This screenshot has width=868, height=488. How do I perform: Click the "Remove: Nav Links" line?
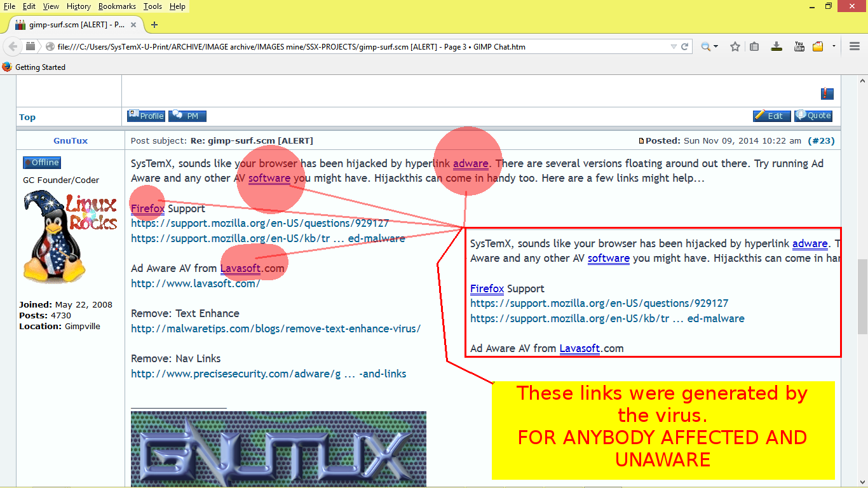tap(176, 358)
